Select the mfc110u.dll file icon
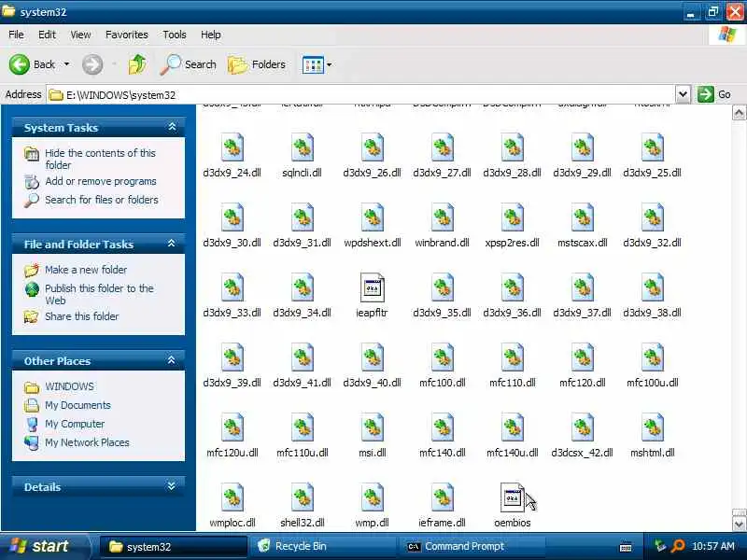 [303, 427]
